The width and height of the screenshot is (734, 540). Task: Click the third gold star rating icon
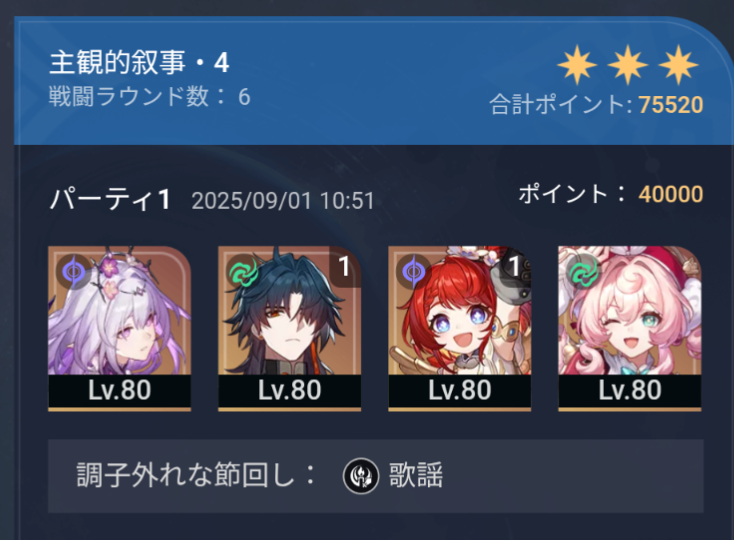[678, 65]
